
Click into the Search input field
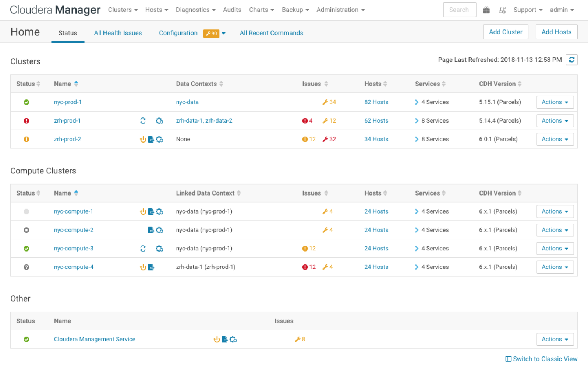(459, 10)
